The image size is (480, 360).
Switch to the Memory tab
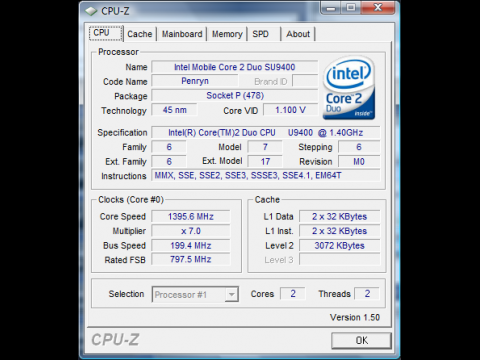click(x=227, y=34)
